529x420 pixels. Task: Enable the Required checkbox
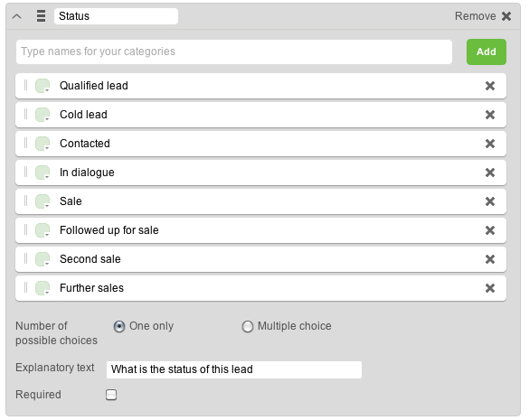pyautogui.click(x=111, y=395)
